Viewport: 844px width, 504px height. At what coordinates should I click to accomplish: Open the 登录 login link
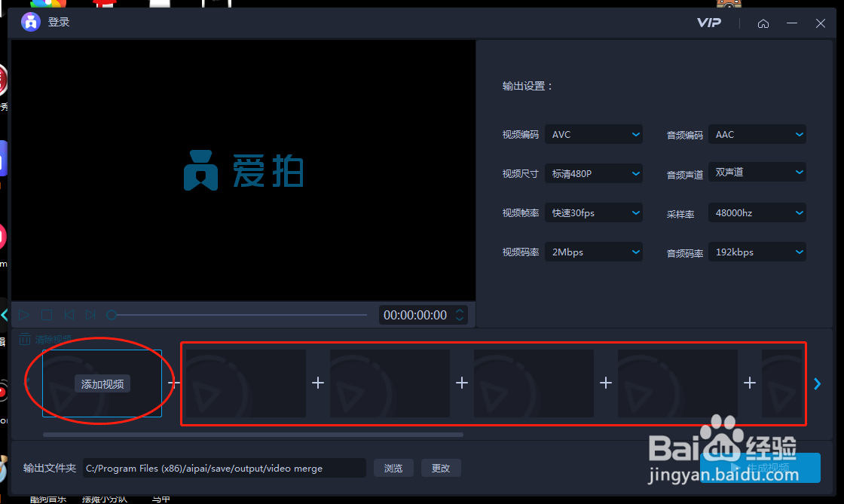59,22
